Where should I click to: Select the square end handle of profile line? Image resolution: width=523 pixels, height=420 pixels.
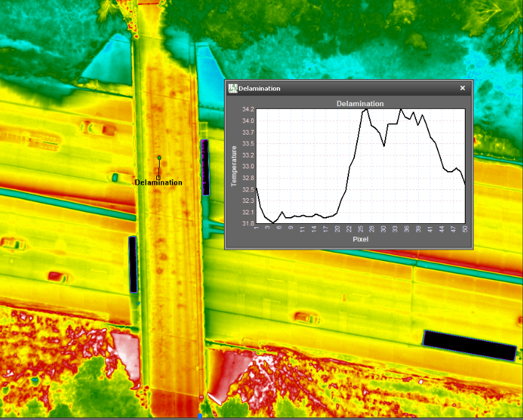tap(158, 178)
